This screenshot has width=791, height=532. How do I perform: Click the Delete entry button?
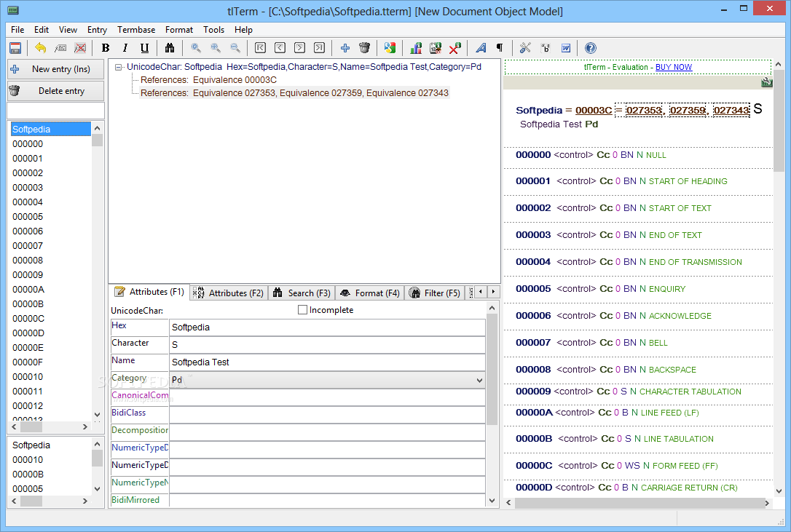coord(56,91)
